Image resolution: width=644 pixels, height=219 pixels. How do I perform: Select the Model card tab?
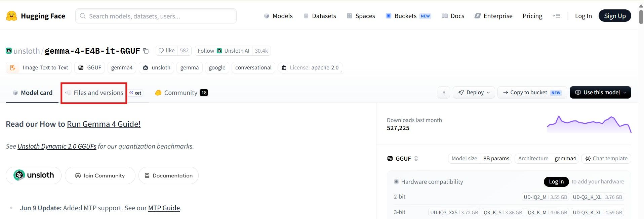(x=32, y=93)
